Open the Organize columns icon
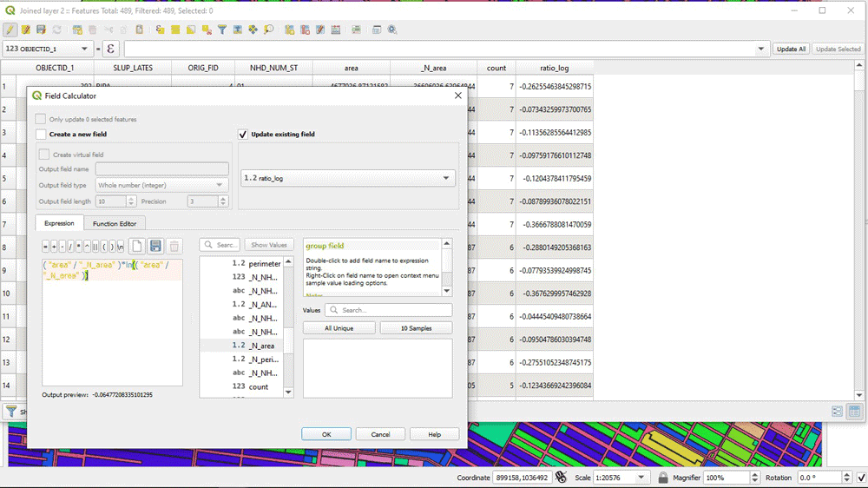868x488 pixels. tap(320, 30)
